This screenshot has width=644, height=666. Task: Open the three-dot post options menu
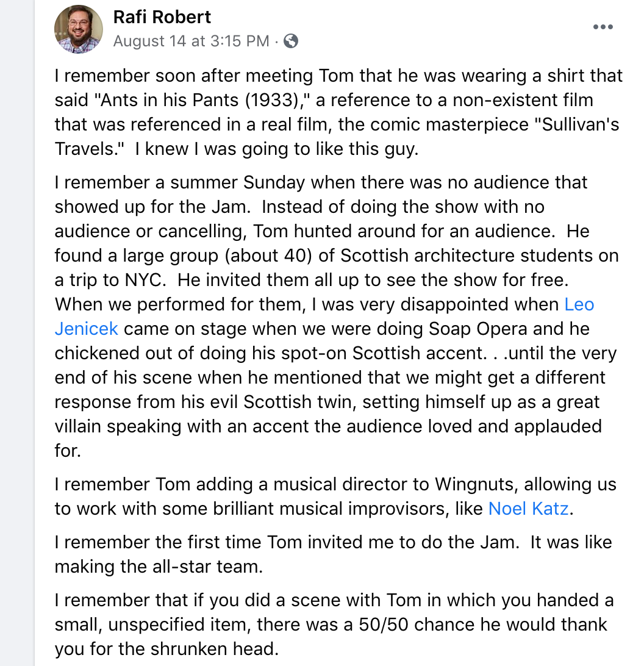(x=603, y=27)
